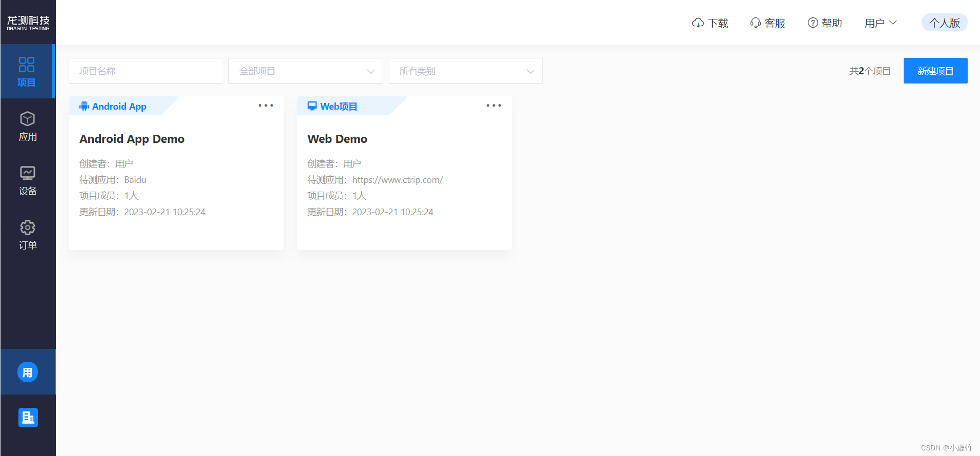Viewport: 980px width, 456px height.
Task: Open the 项目 sidebar section
Action: click(x=27, y=71)
